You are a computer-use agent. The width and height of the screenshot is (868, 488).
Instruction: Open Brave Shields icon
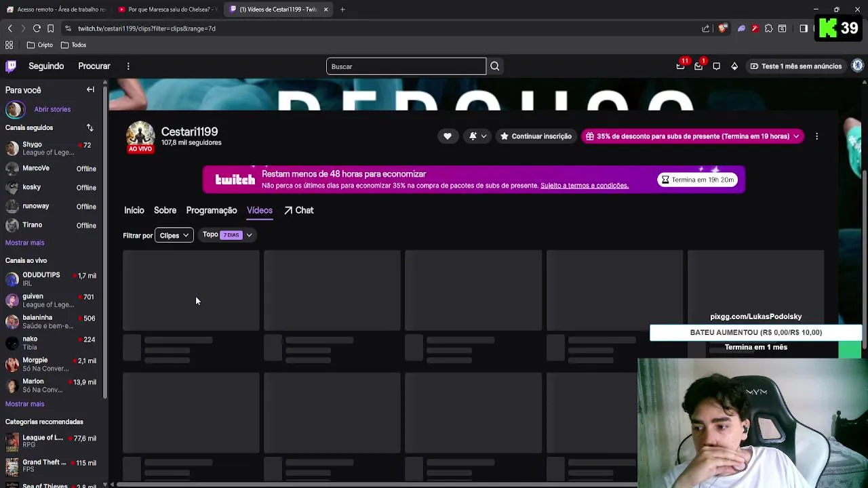tap(722, 28)
